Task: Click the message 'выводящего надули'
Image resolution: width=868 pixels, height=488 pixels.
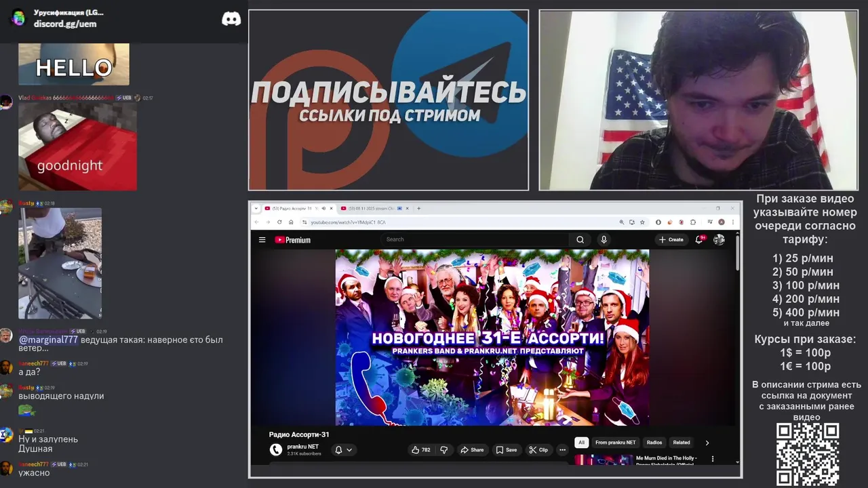Action: pyautogui.click(x=61, y=396)
